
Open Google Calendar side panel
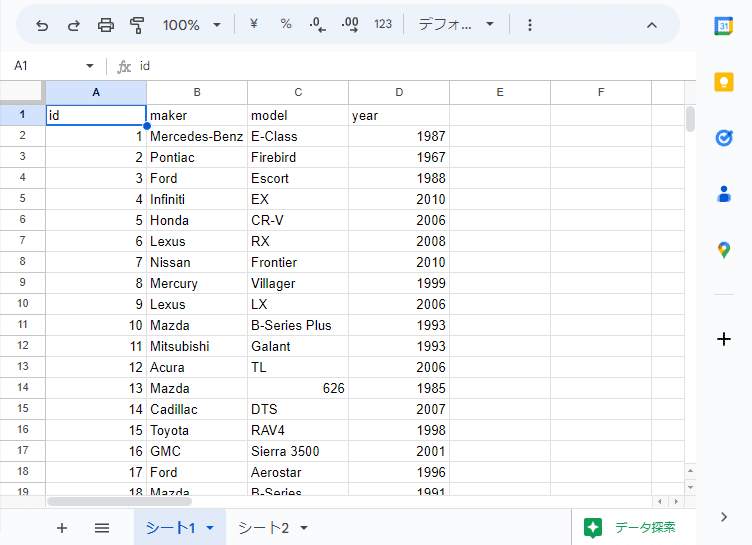pos(724,25)
